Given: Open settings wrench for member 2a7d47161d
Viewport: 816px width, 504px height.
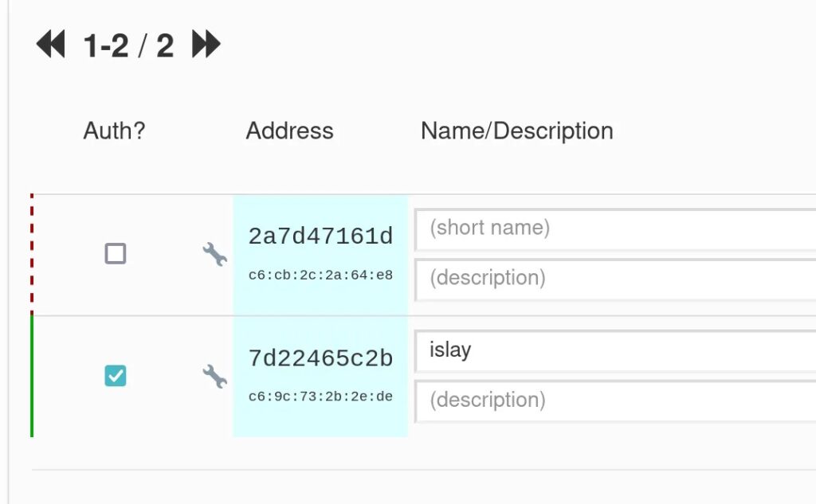Looking at the screenshot, I should [214, 255].
